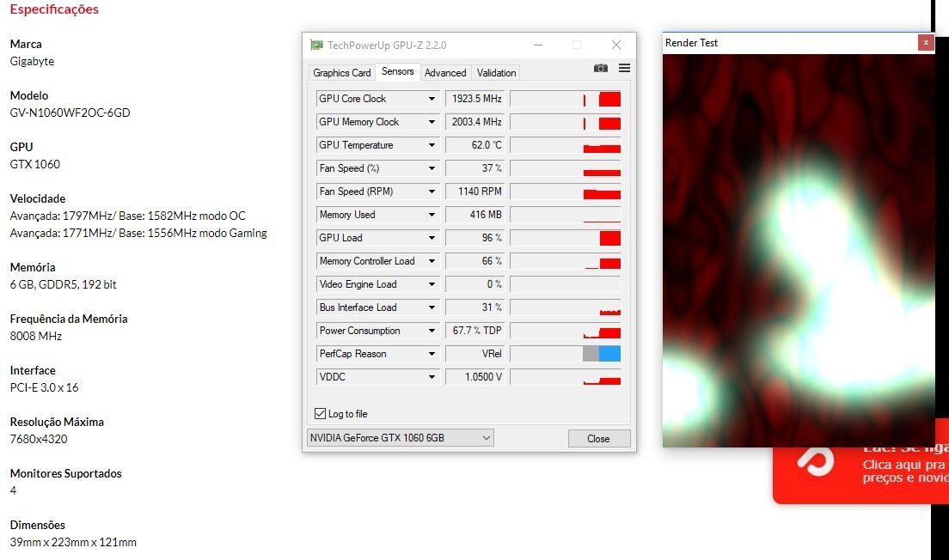The width and height of the screenshot is (949, 560).
Task: Click the 2003.4 MHz memory clock value
Action: click(475, 122)
